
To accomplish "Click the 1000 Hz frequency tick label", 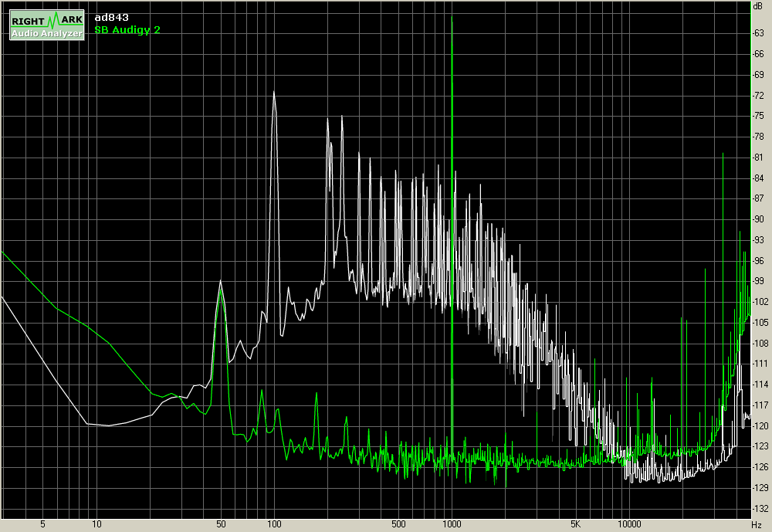I will pyautogui.click(x=452, y=524).
